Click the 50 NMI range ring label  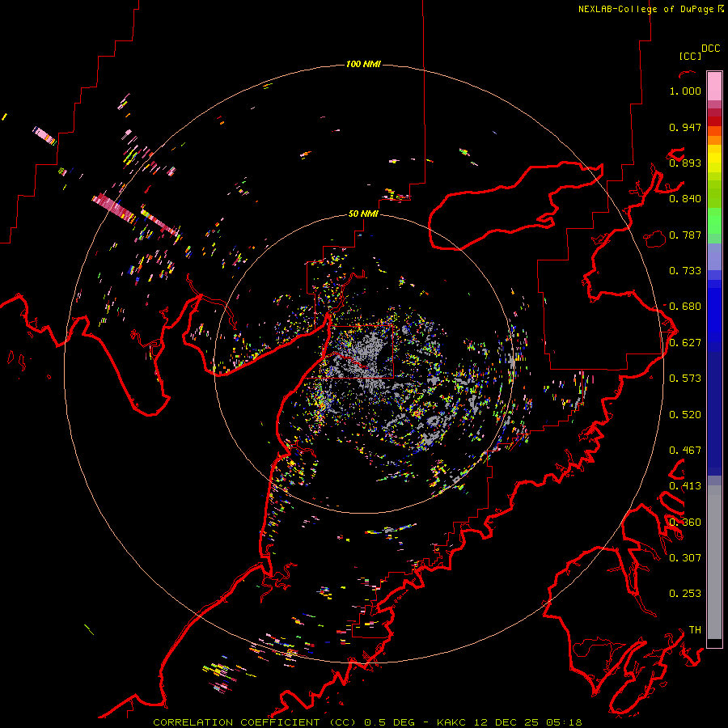[x=363, y=214]
